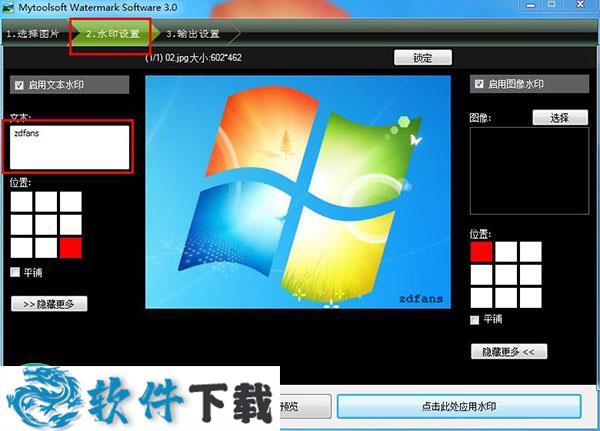Click the 锁定 button above the preview
This screenshot has height=431, width=600.
click(423, 57)
